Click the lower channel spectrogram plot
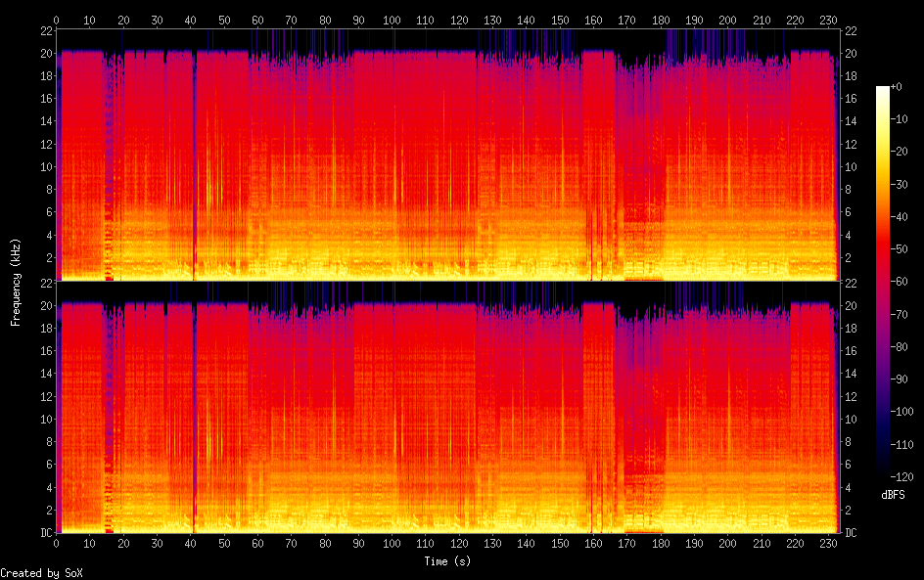This screenshot has width=924, height=580. point(447,409)
